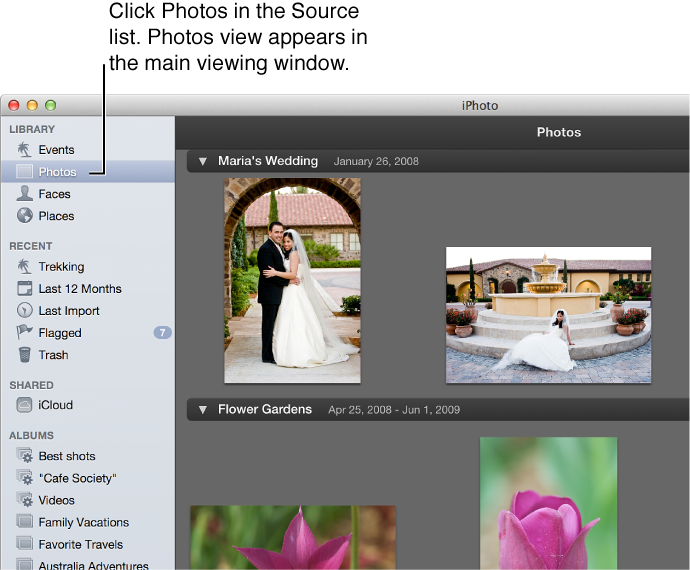Open iCloud under Shared
The width and height of the screenshot is (690, 570).
(x=88, y=405)
